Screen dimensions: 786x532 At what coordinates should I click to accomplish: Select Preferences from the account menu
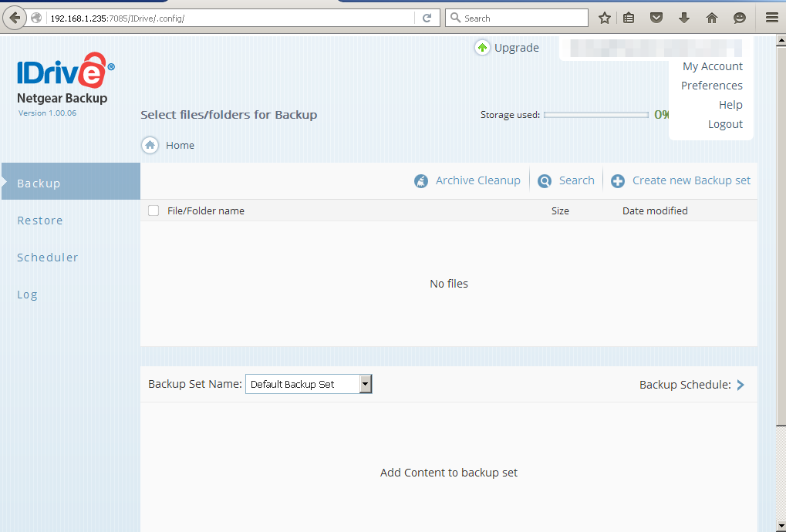tap(710, 85)
